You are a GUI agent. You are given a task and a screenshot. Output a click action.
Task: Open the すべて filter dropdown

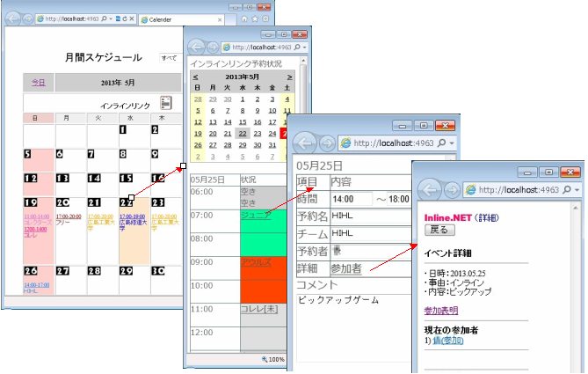[170, 57]
